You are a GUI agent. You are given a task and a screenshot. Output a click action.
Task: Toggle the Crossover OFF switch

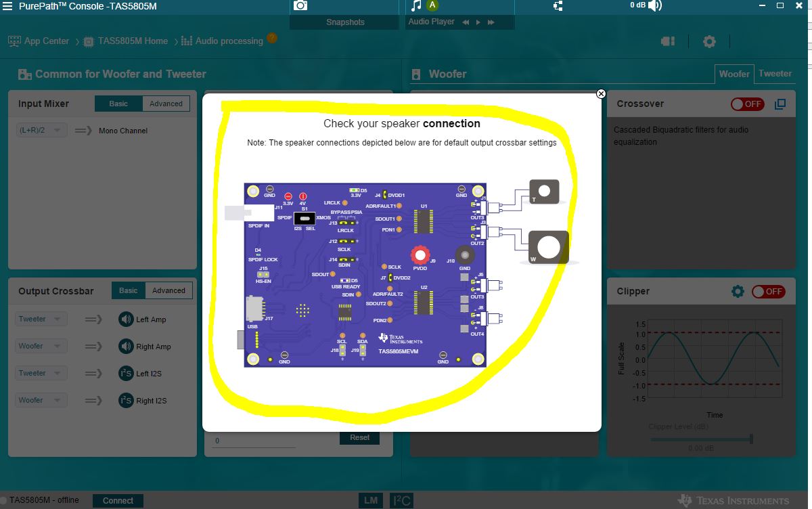click(x=748, y=104)
